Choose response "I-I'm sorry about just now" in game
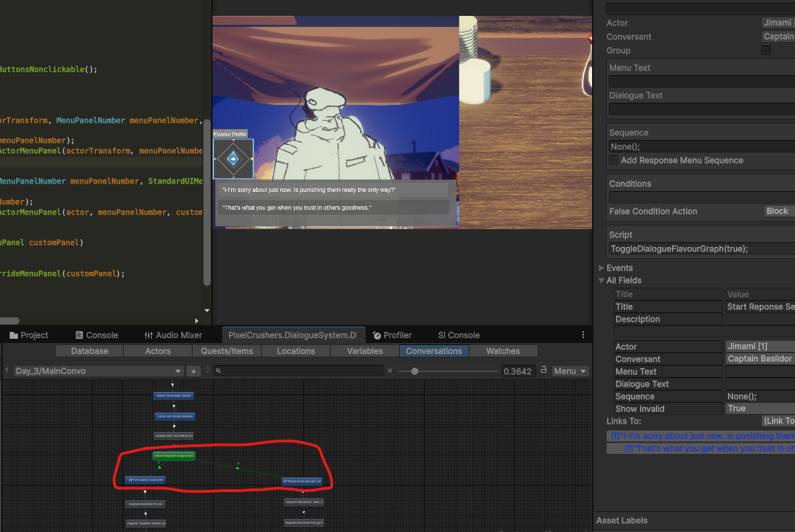This screenshot has height=532, width=795. (333, 190)
